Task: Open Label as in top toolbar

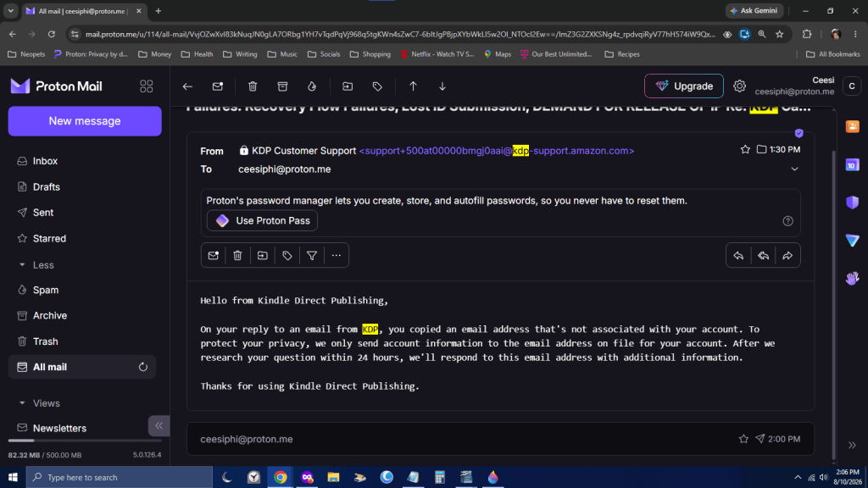Action: pyautogui.click(x=377, y=86)
